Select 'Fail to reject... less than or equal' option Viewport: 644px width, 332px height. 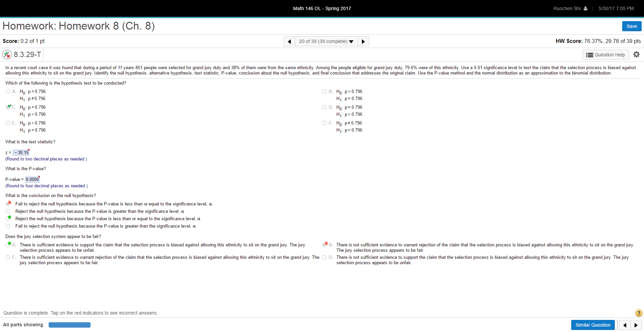[x=8, y=204]
